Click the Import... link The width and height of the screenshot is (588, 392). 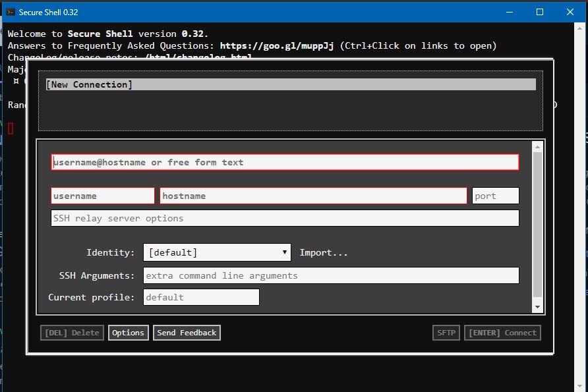324,252
